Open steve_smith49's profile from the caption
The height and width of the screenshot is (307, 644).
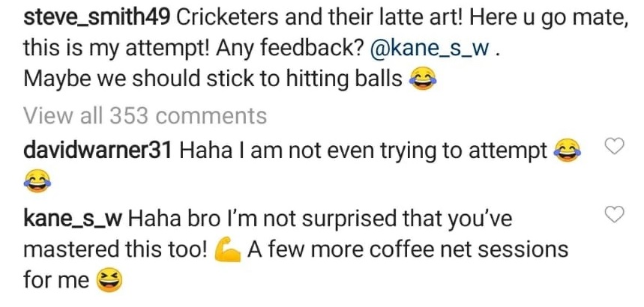(82, 16)
